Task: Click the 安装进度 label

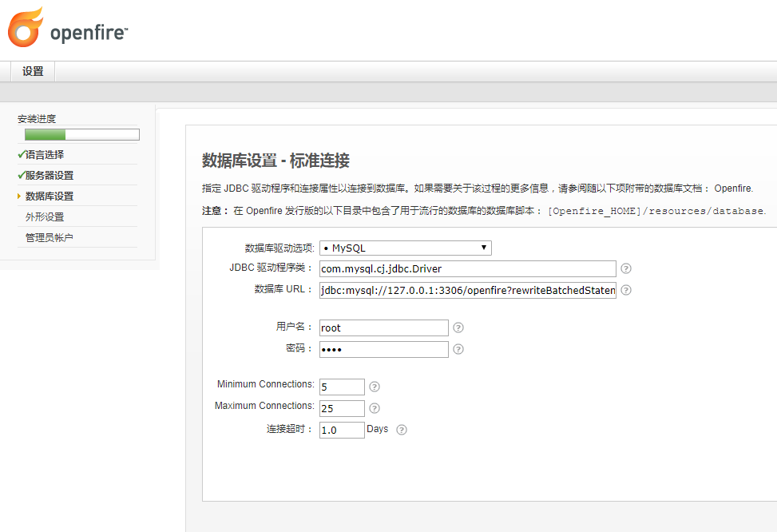Action: point(37,119)
